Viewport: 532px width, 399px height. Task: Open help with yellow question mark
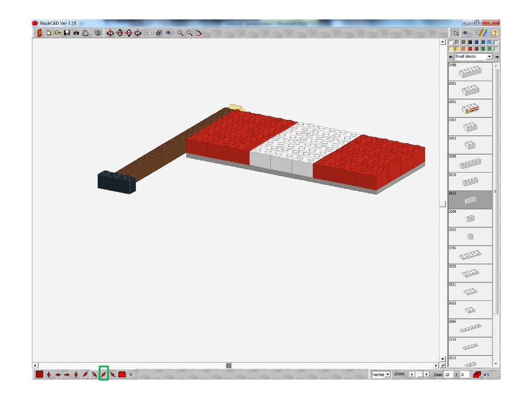[495, 33]
